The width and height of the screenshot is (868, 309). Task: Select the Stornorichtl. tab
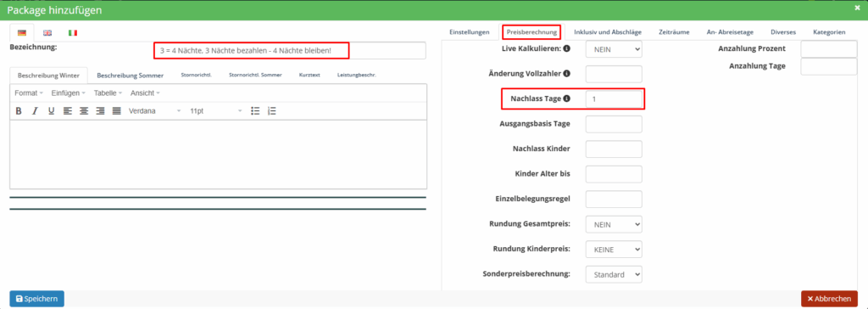pyautogui.click(x=197, y=75)
